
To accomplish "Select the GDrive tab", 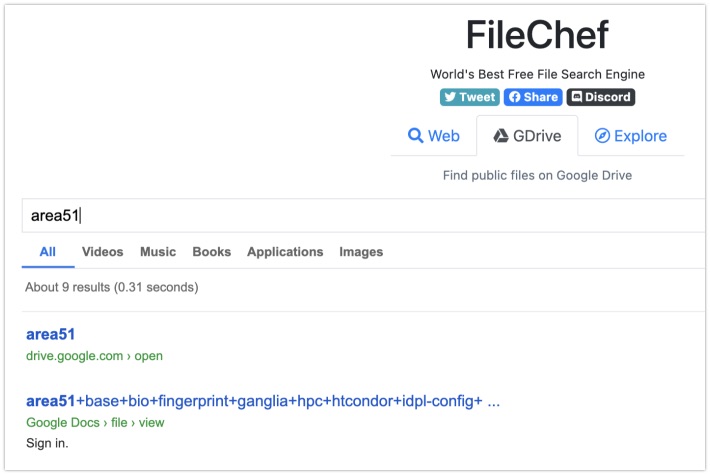I will (527, 136).
